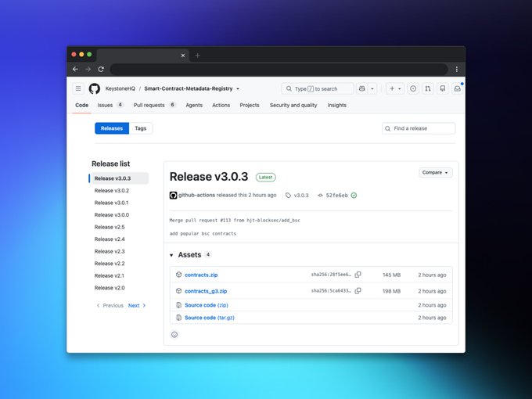Image resolution: width=532 pixels, height=399 pixels.
Task: Select Release v2.0 in release list
Action: tap(110, 288)
